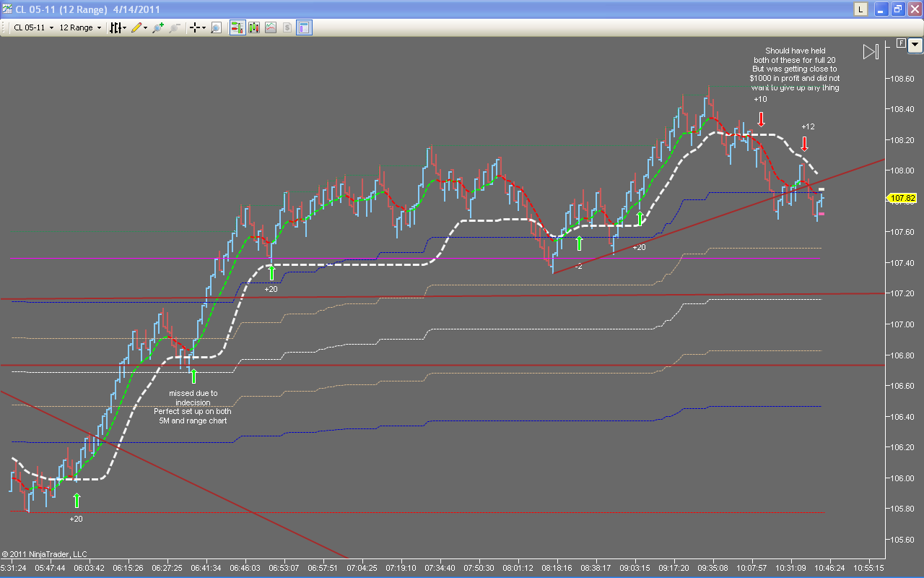Screen dimensions: 924x578
Task: Click green up arrow above 'missed due to' note
Action: coord(193,376)
